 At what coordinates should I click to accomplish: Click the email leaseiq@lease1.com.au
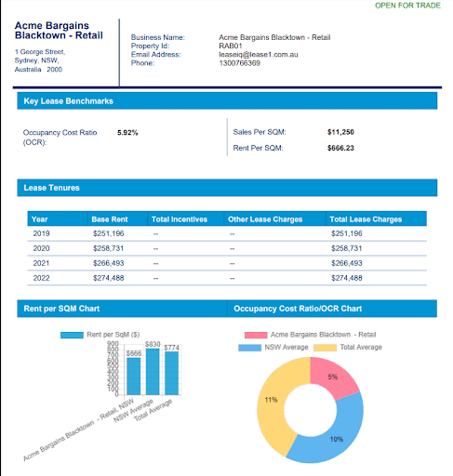pyautogui.click(x=259, y=55)
